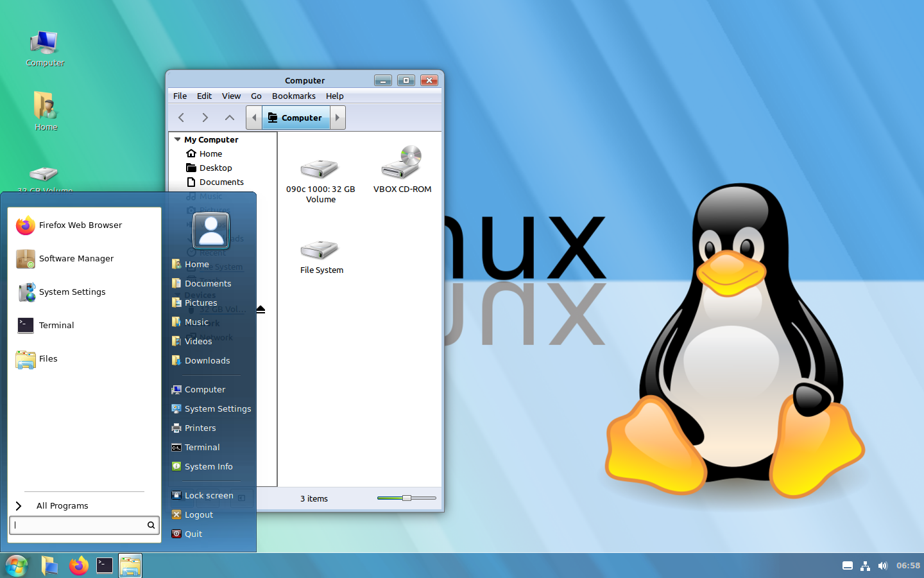Click the left path bar scroll arrow
Image resolution: width=924 pixels, height=578 pixels.
254,118
